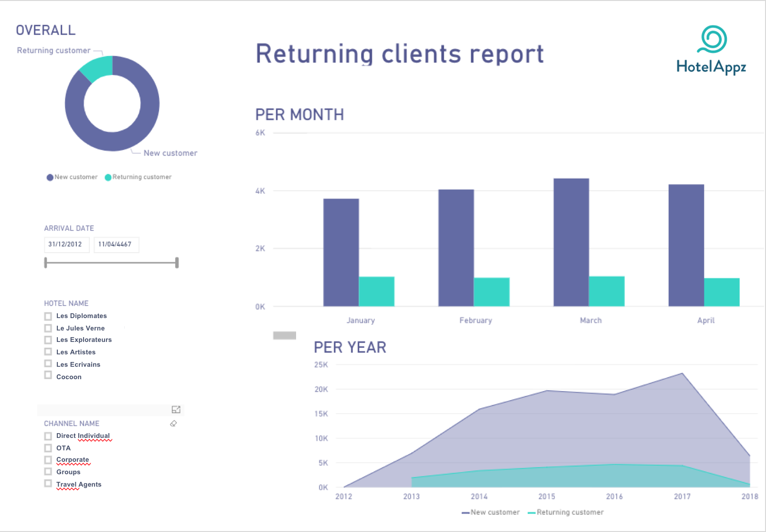The width and height of the screenshot is (766, 532).
Task: Enable the Les Artistes filter checkbox
Action: click(x=48, y=351)
